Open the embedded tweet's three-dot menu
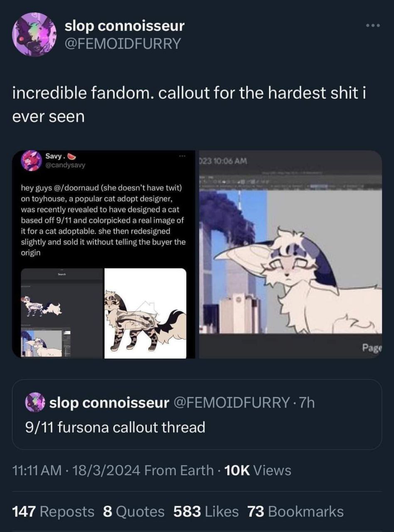This screenshot has height=532, width=394. 181,156
